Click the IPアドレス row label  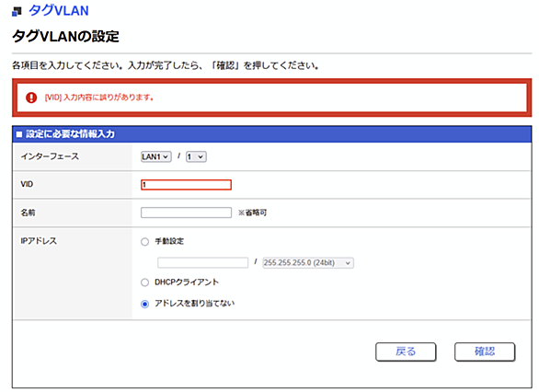[39, 241]
